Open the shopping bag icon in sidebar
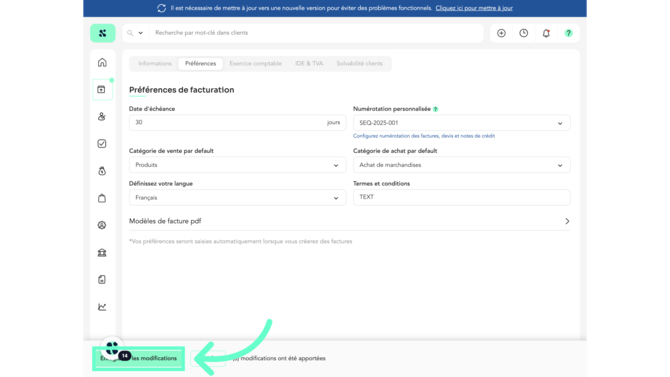 click(102, 198)
